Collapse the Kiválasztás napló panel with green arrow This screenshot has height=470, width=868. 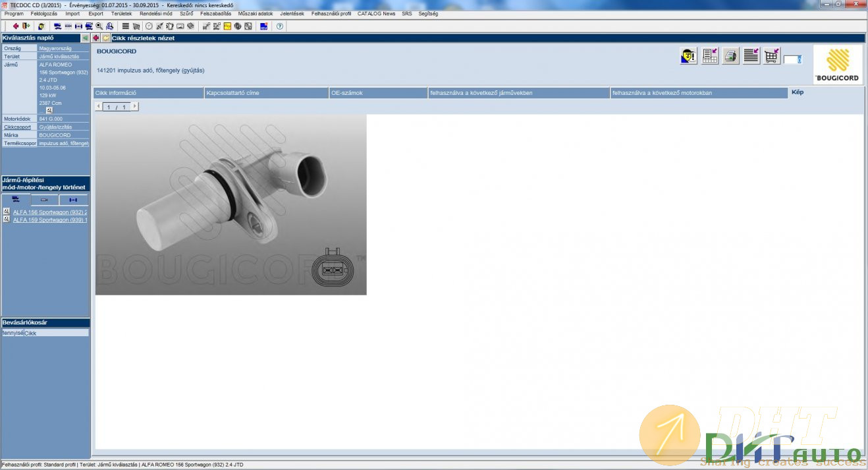pyautogui.click(x=85, y=38)
